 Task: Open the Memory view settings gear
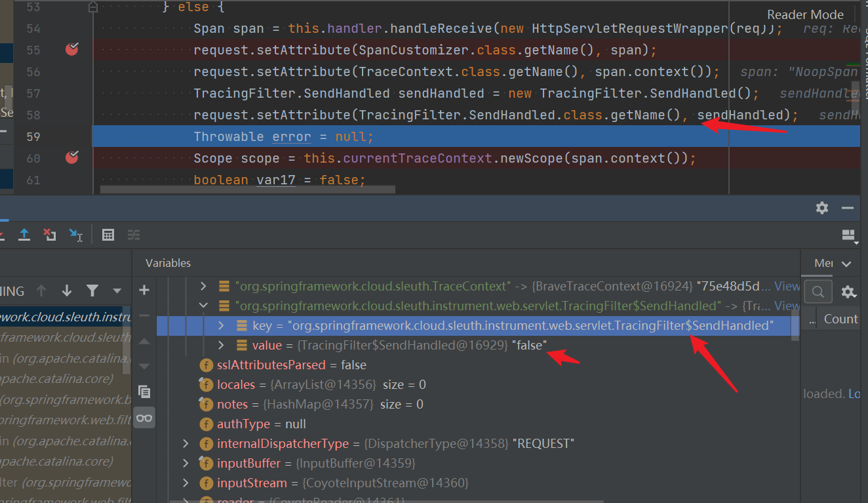(849, 292)
